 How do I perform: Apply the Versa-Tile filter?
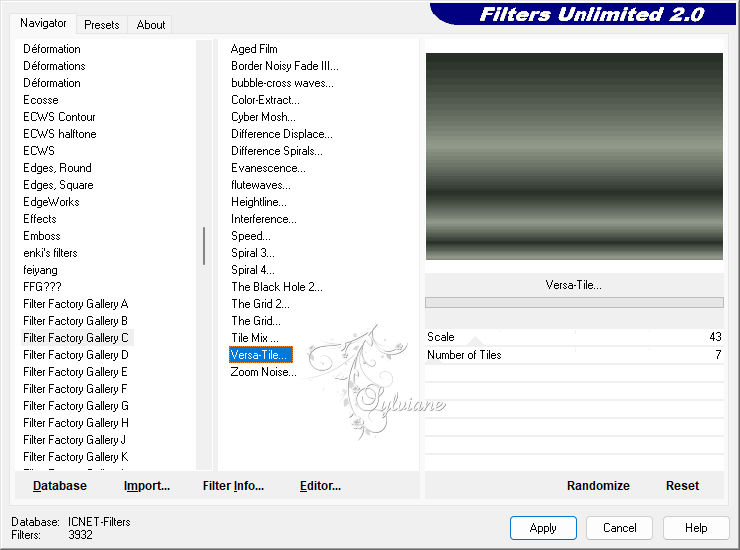coord(543,528)
